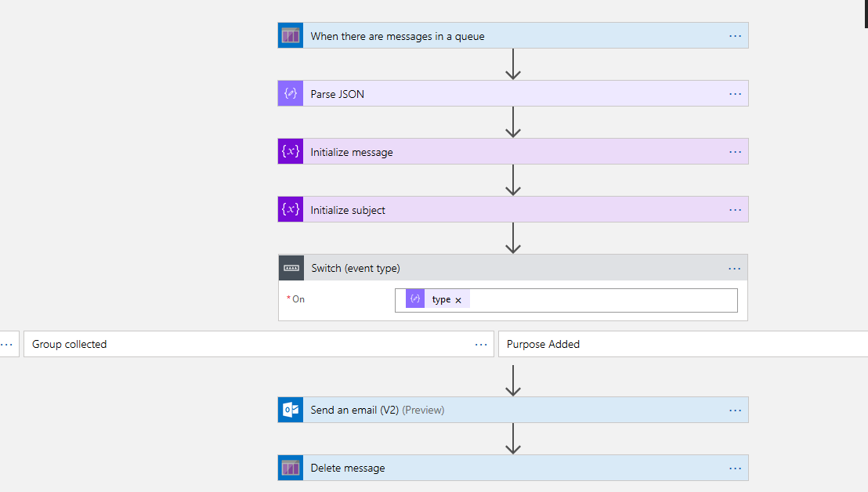The image size is (868, 492).
Task: Open ellipsis menu for Switch (event type)
Action: click(735, 269)
